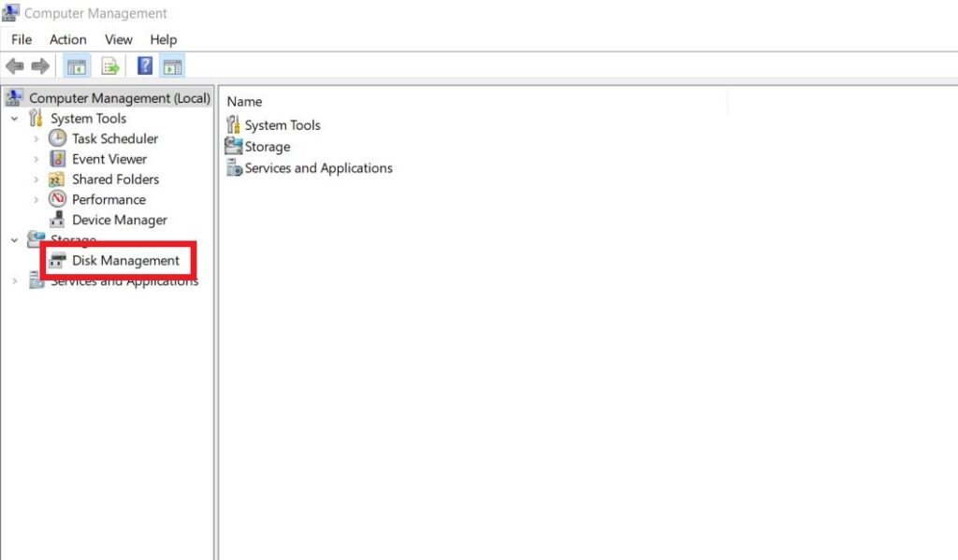This screenshot has width=958, height=560.
Task: Collapse the Storage tree node
Action: [x=15, y=240]
